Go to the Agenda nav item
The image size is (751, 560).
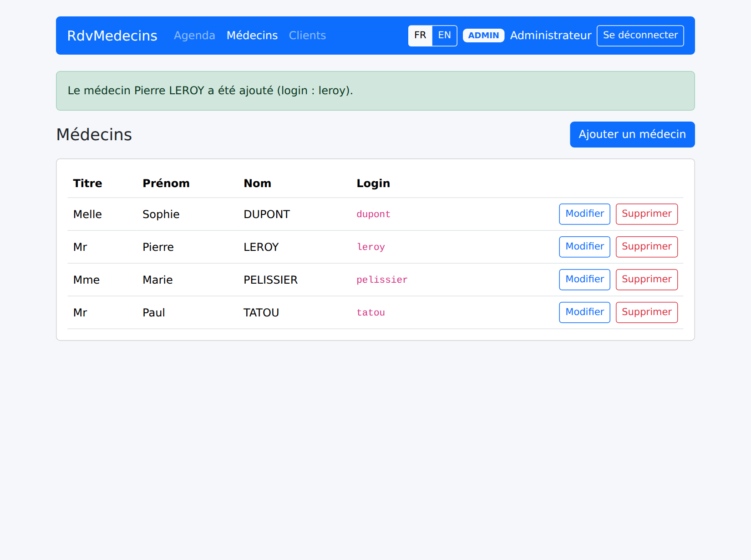pyautogui.click(x=194, y=36)
